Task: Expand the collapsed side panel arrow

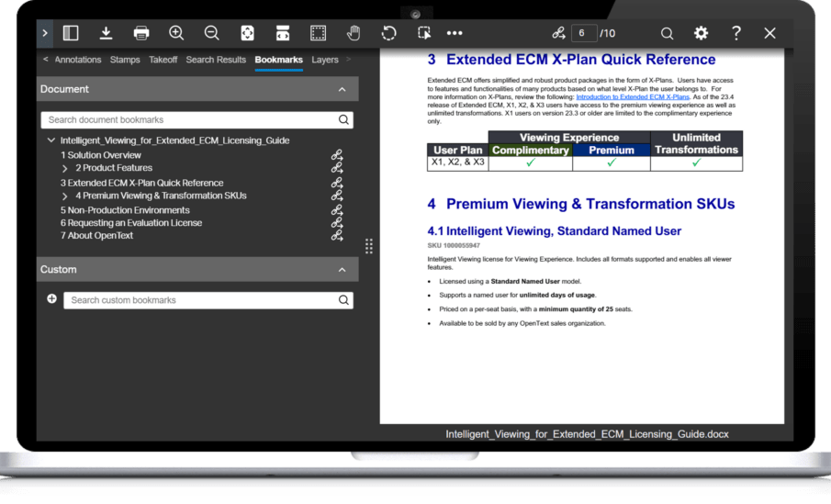Action: tap(44, 33)
